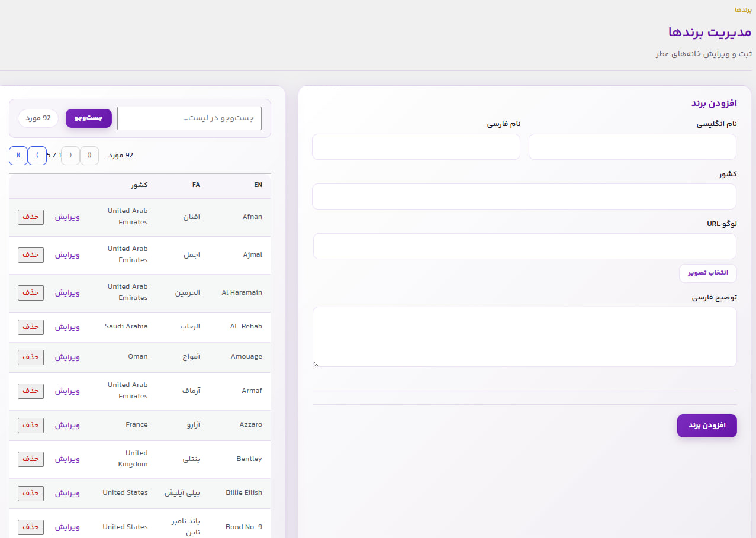
Task: Click the greyed-out previous page chevron
Action: [70, 156]
